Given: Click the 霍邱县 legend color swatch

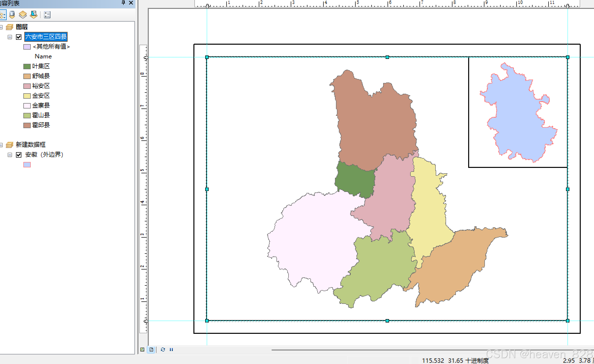Looking at the screenshot, I should tap(27, 125).
